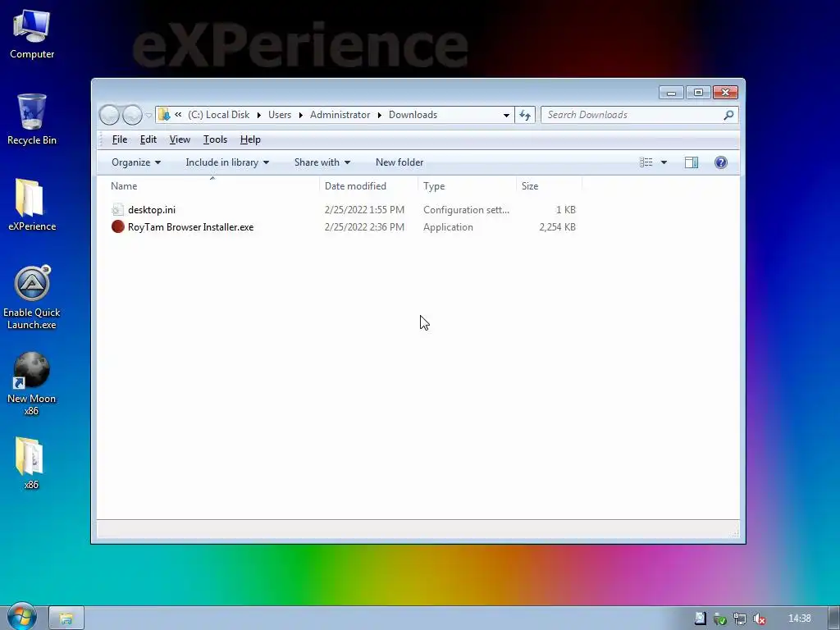Viewport: 840px width, 630px height.
Task: Click the Show desktop button
Action: pyautogui.click(x=834, y=619)
